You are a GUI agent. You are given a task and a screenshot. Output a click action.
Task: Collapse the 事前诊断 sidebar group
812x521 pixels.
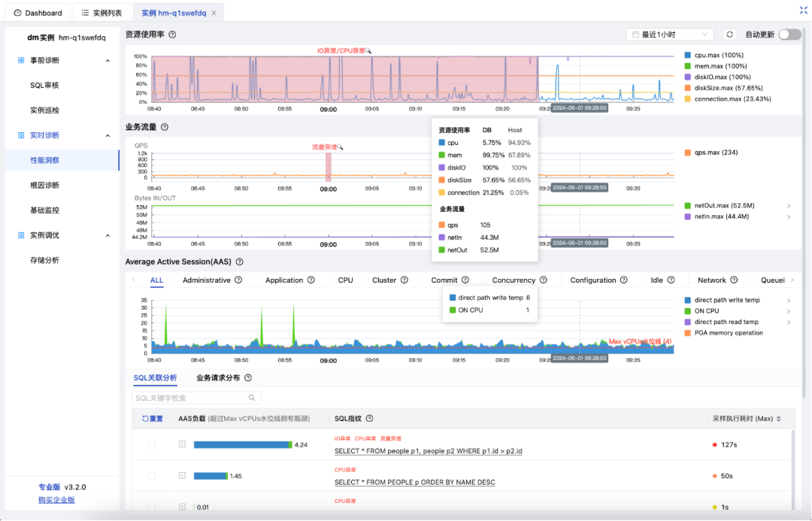click(108, 61)
